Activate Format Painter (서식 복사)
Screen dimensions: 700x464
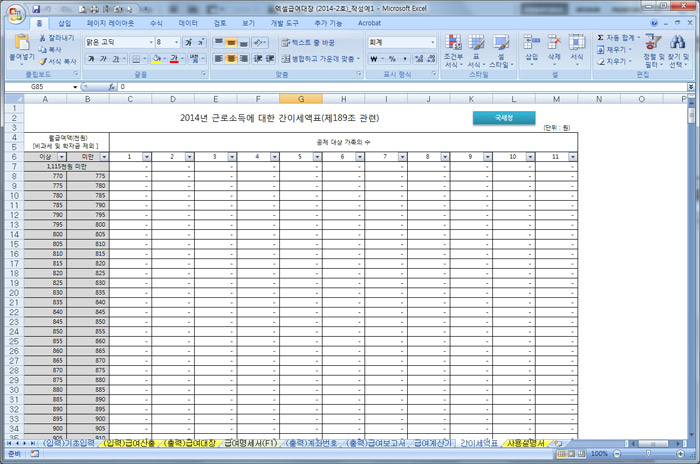click(x=58, y=61)
